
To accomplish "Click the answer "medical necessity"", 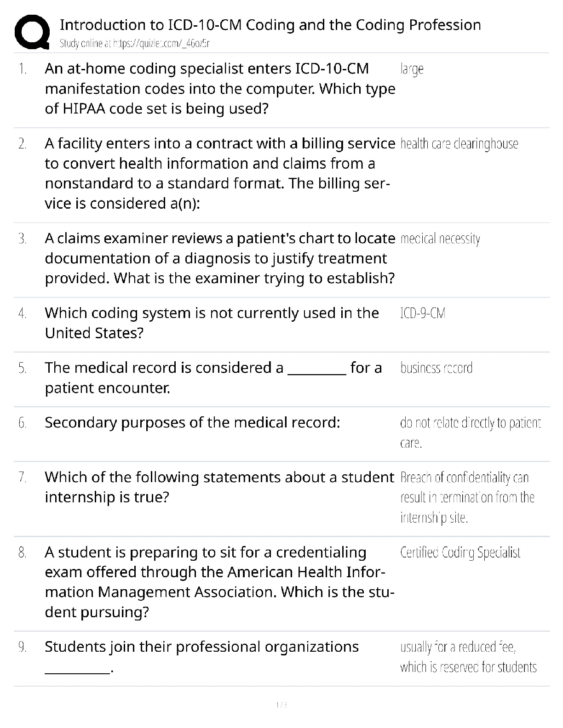I will click(440, 239).
